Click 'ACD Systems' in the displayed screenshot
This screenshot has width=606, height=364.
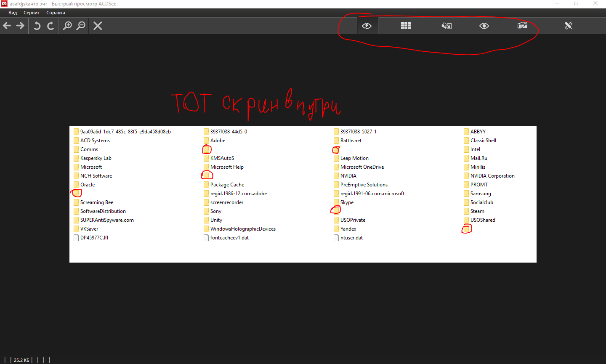[x=95, y=141]
